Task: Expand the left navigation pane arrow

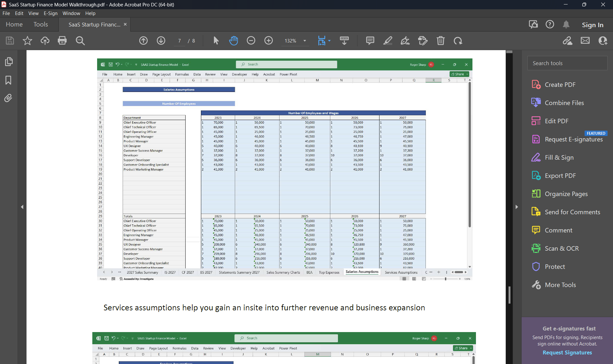Action: tap(22, 207)
